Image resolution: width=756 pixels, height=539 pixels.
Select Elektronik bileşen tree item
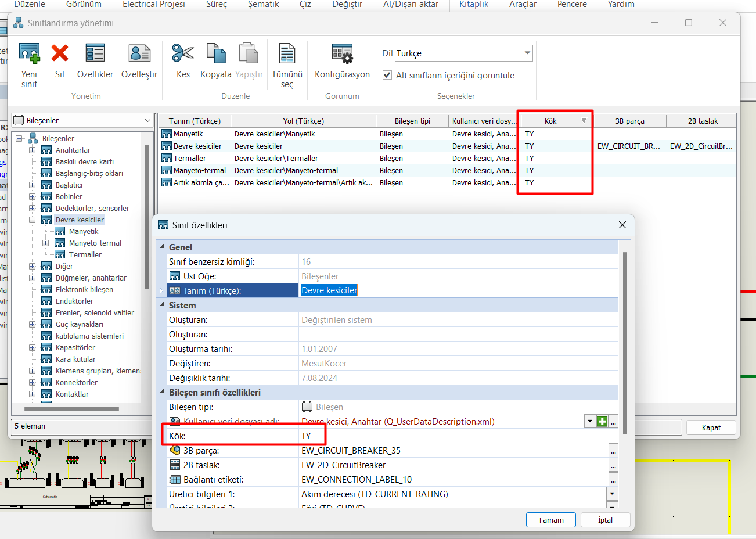point(84,289)
